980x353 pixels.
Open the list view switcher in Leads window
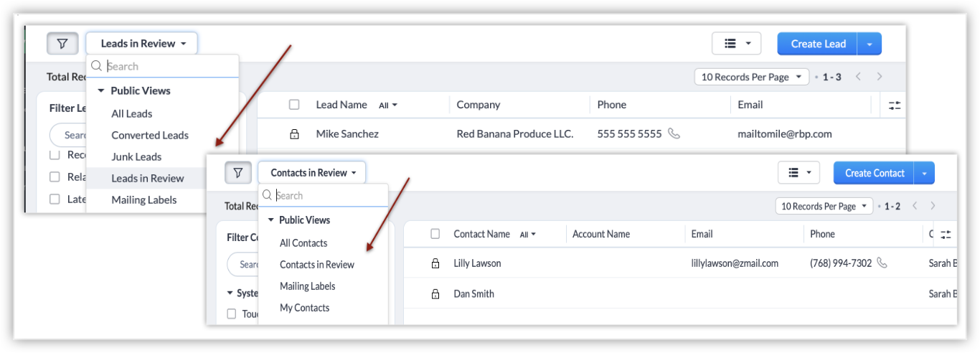[x=736, y=44]
